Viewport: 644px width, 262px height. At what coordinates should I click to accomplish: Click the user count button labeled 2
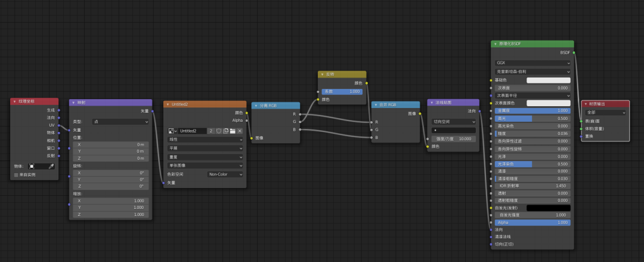(x=211, y=131)
